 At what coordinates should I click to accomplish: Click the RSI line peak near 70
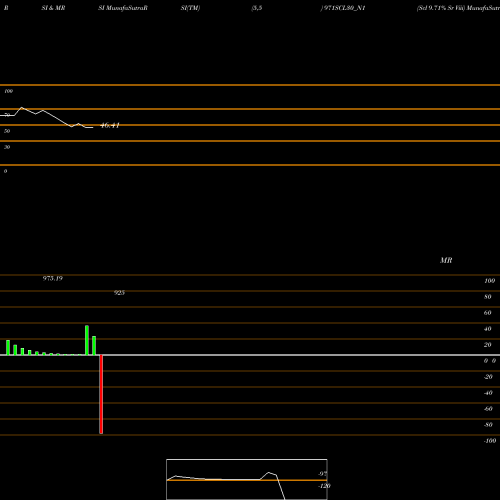[22, 108]
